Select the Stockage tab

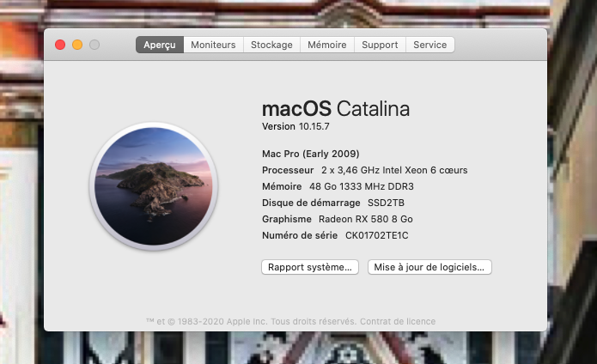[271, 45]
